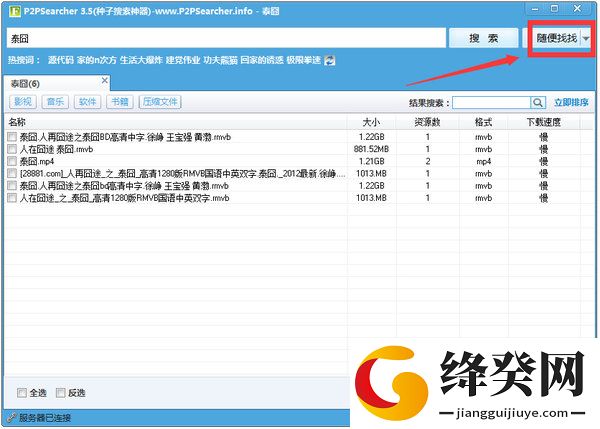Focus the 结果搜索 filter input
The height and width of the screenshot is (429, 600).
[x=492, y=103]
